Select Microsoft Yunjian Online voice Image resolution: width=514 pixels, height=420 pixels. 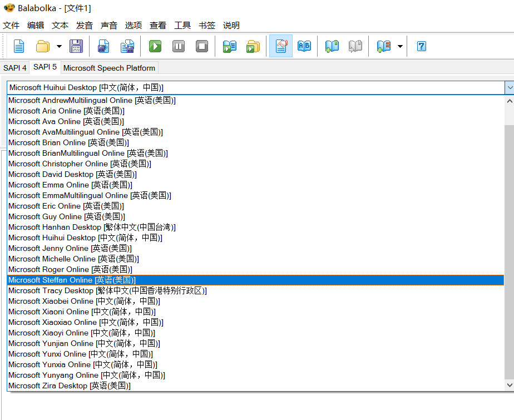point(256,343)
